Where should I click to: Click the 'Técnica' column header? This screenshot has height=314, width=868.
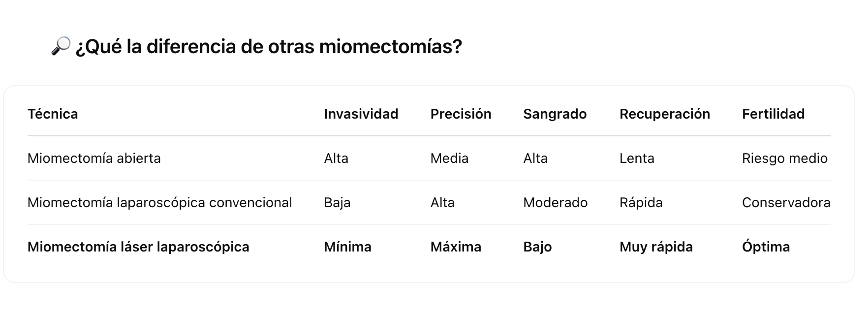coord(53,114)
